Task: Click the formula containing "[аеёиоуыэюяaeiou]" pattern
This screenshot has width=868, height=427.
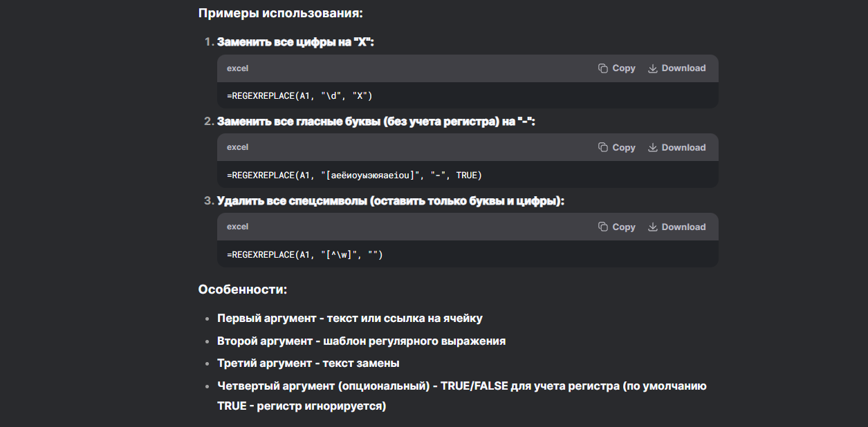Action: click(354, 175)
